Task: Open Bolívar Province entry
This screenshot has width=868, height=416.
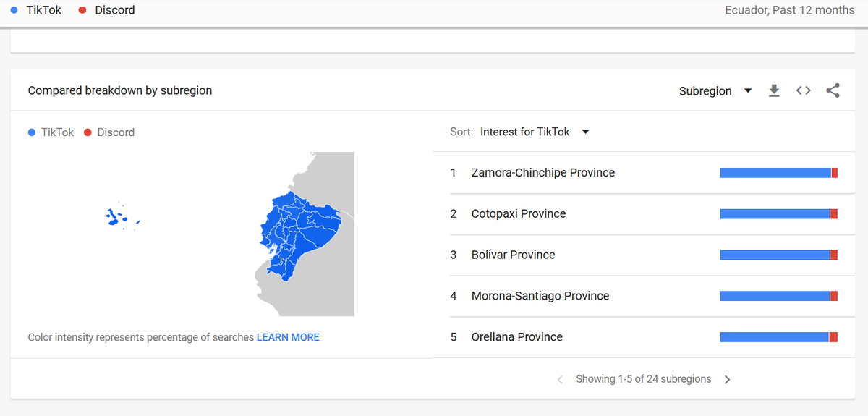Action: click(644, 255)
